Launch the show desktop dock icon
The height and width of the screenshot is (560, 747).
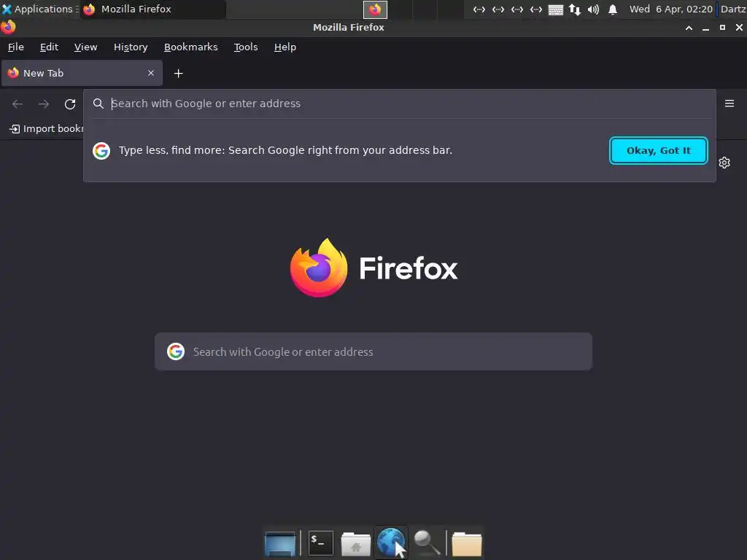coord(280,542)
